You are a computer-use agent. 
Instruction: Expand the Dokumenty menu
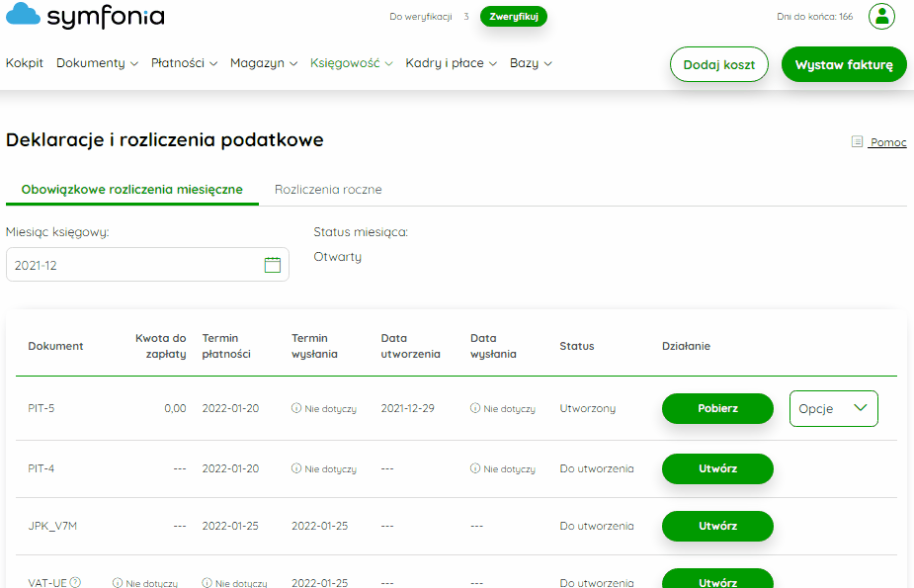[98, 63]
